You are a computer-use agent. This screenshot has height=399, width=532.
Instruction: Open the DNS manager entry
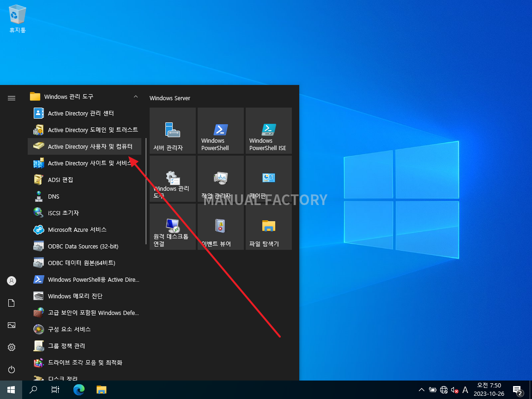[x=85, y=196]
